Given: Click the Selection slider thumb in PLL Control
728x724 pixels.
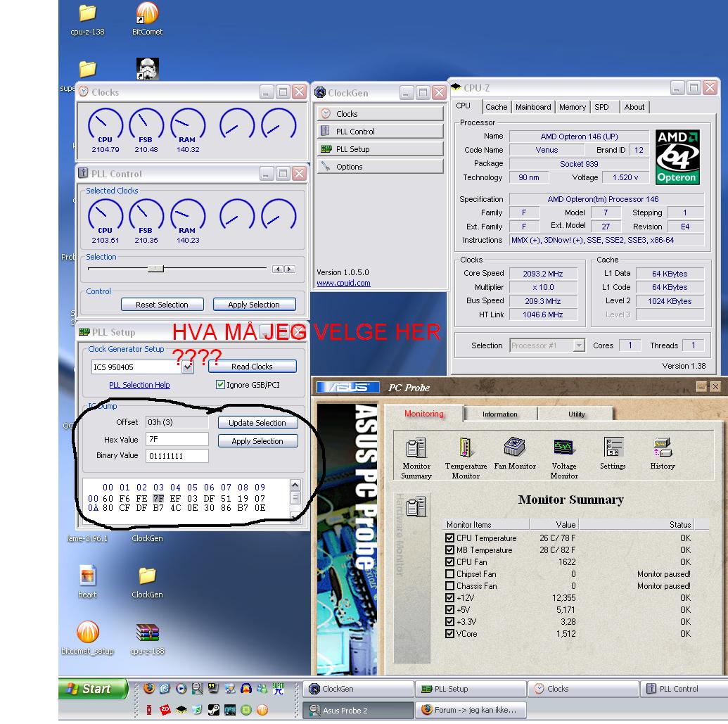Looking at the screenshot, I should point(155,269).
